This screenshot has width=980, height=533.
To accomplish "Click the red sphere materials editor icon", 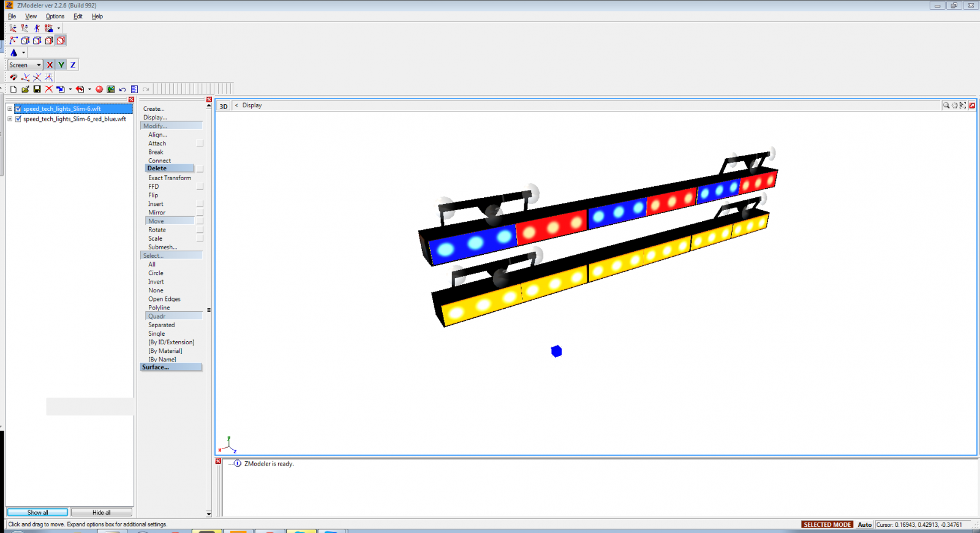I will [99, 89].
